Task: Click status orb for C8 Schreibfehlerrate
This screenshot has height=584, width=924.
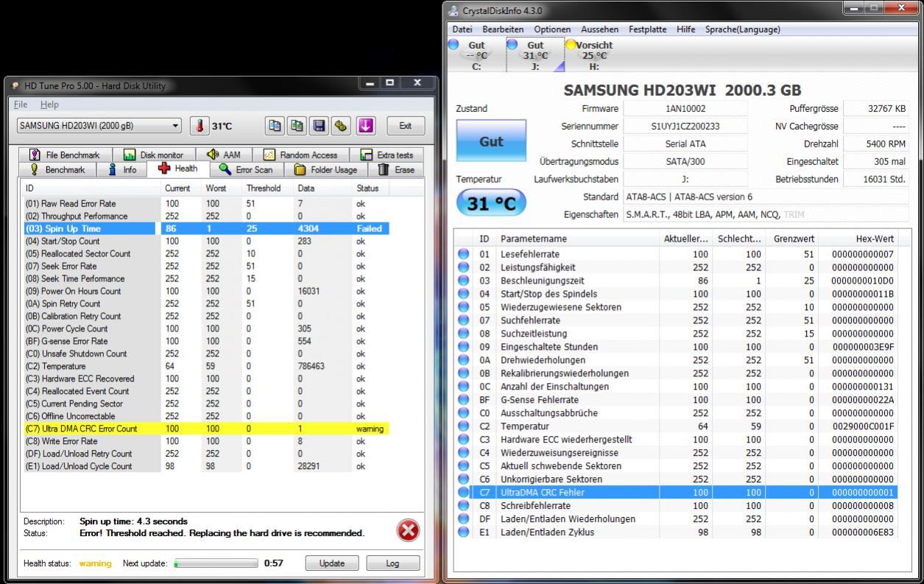Action: (x=464, y=506)
